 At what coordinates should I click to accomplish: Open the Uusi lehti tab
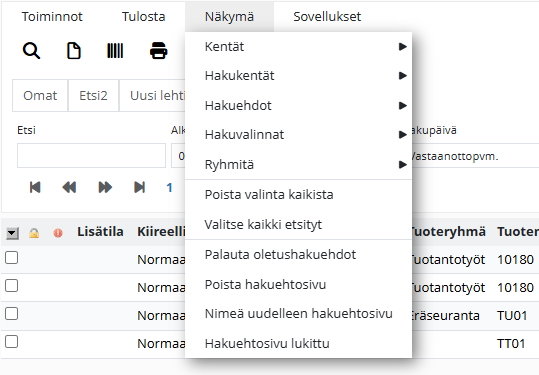[152, 95]
